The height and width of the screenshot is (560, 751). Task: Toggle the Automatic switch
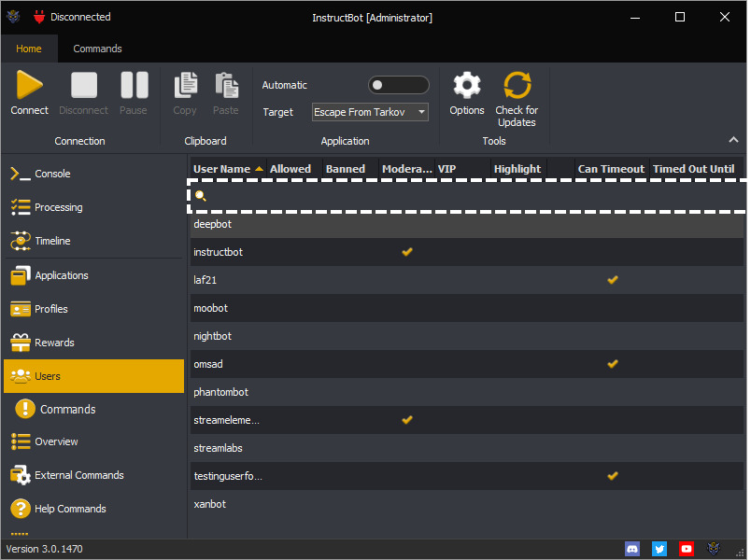399,85
